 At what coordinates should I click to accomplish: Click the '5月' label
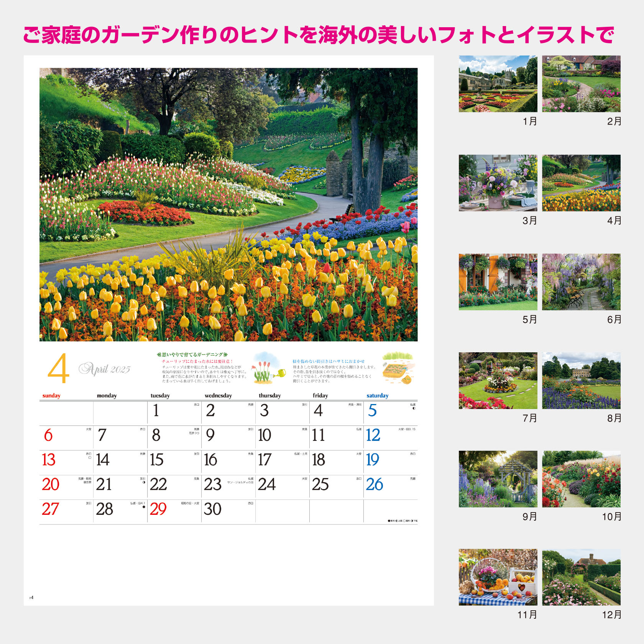(x=530, y=319)
